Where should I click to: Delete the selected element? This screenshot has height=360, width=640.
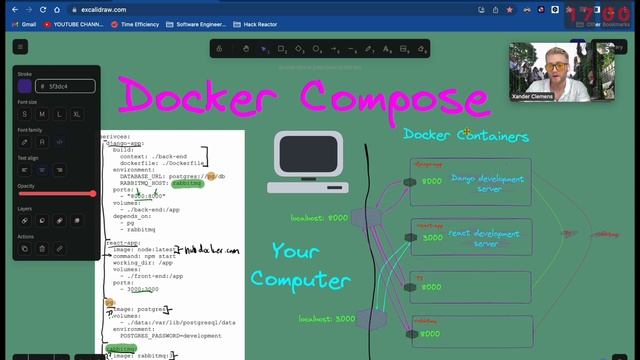pyautogui.click(x=42, y=249)
